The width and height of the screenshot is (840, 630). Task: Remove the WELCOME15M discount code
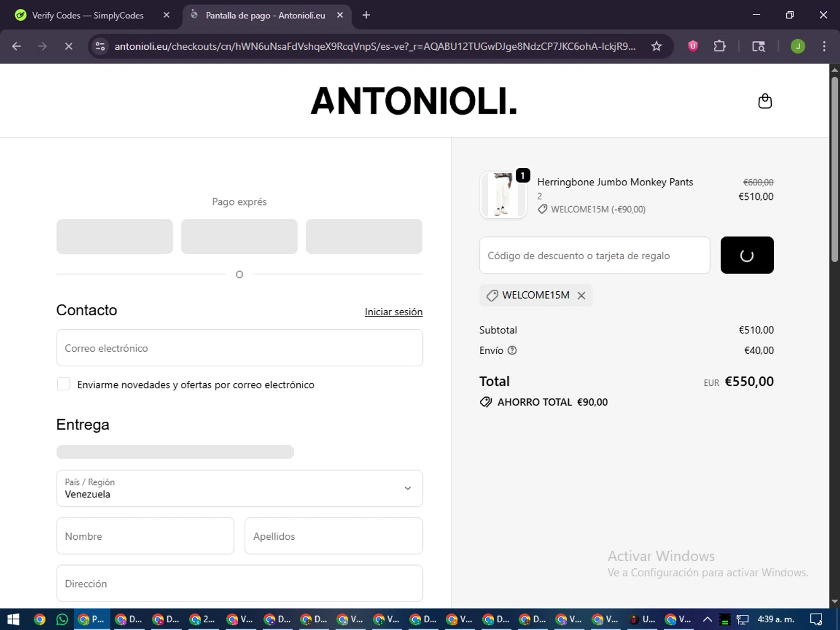click(581, 296)
